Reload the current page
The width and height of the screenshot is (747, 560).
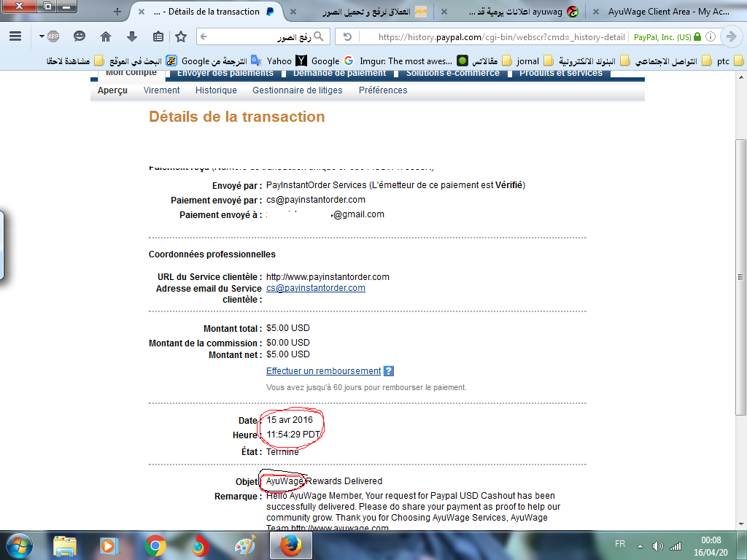[347, 36]
